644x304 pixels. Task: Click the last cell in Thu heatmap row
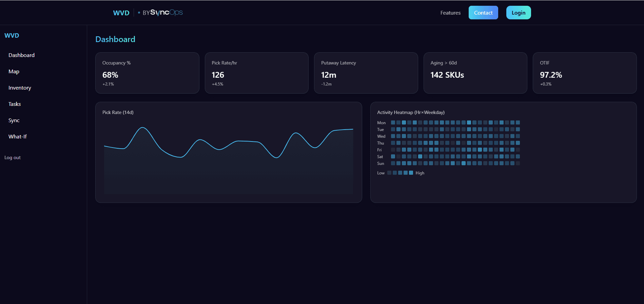tap(518, 143)
